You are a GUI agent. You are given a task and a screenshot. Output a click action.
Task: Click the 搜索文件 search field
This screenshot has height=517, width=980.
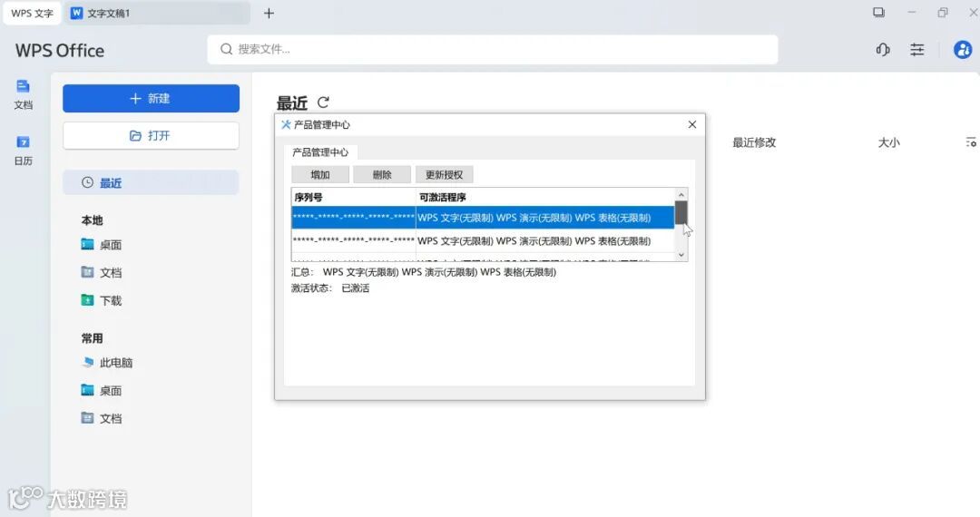[x=493, y=49]
